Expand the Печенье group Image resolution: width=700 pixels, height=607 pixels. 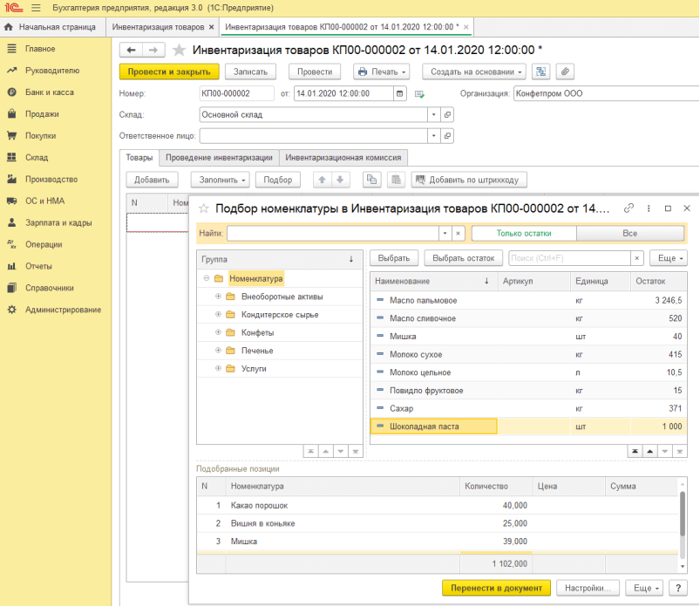(x=218, y=351)
